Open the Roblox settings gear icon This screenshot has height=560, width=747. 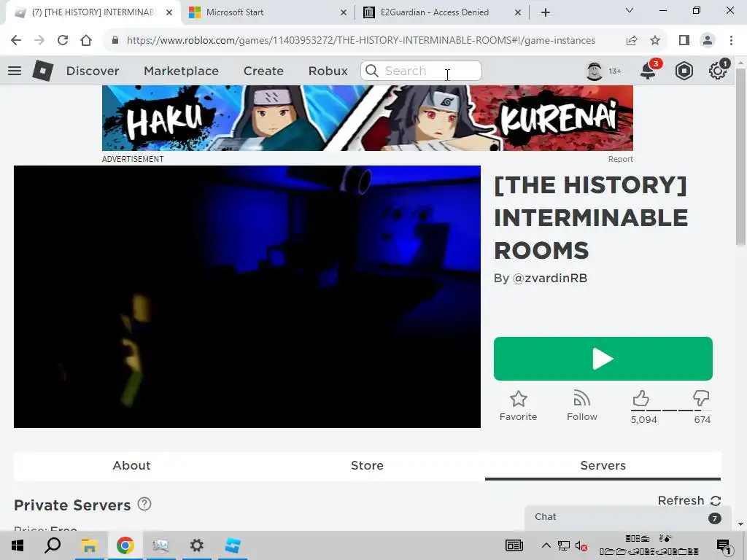[x=718, y=71]
